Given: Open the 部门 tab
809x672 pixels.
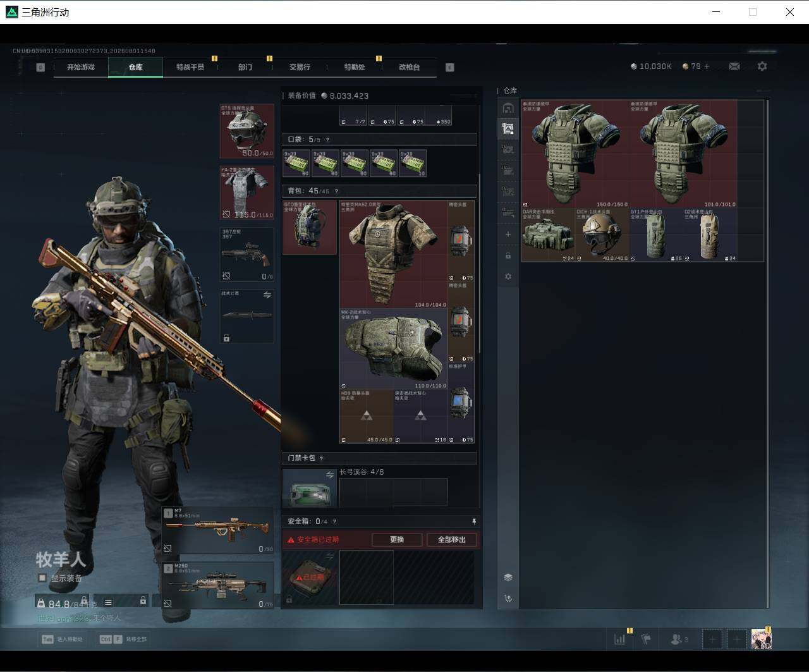Looking at the screenshot, I should [x=245, y=67].
